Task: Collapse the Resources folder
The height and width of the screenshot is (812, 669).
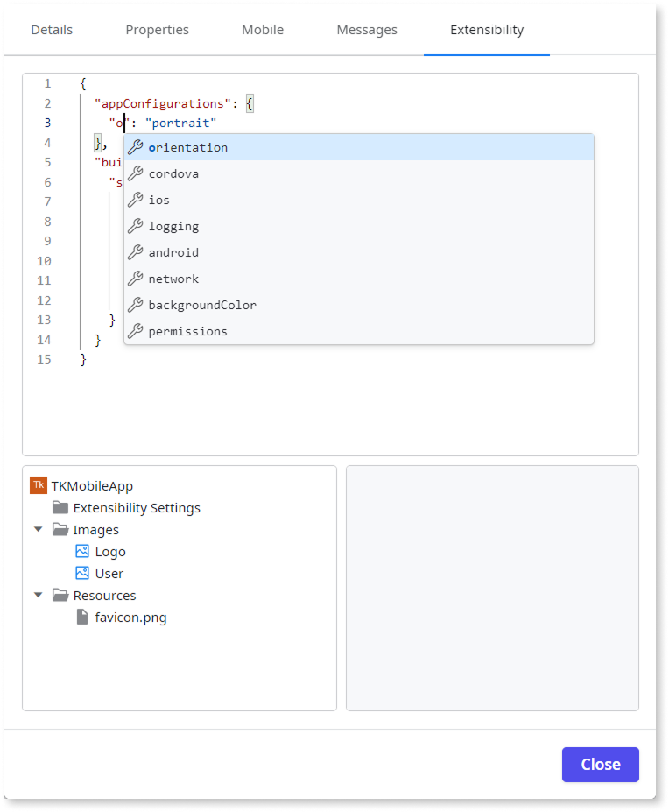Action: point(38,595)
